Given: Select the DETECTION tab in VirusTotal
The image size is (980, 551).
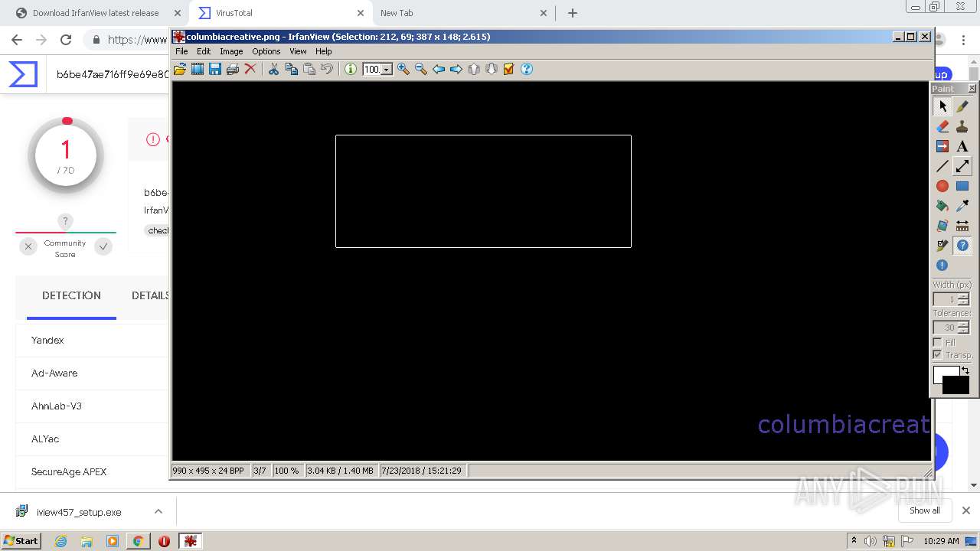Looking at the screenshot, I should (71, 295).
